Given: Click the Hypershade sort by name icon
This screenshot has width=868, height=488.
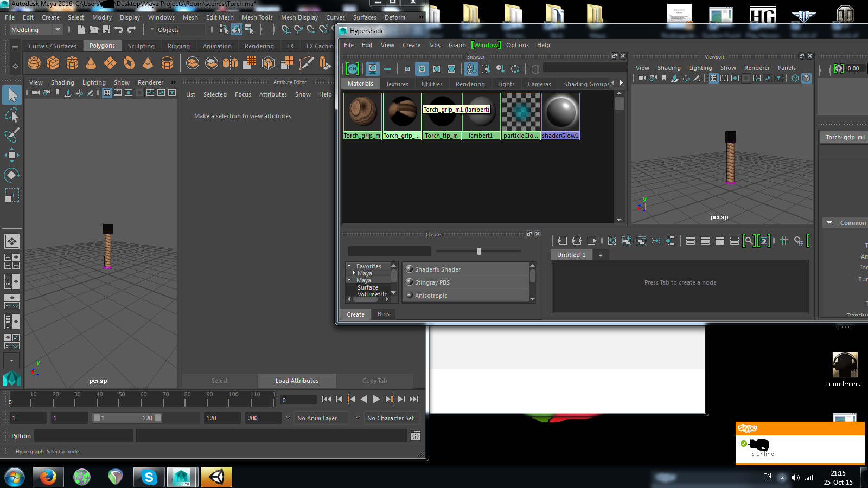Looking at the screenshot, I should click(x=471, y=69).
